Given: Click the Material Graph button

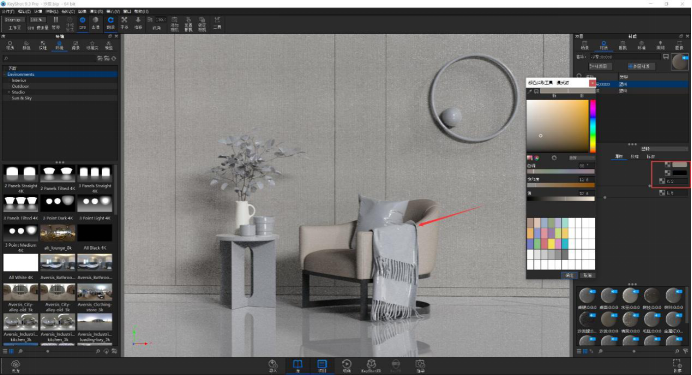Looking at the screenshot, I should pyautogui.click(x=600, y=66).
